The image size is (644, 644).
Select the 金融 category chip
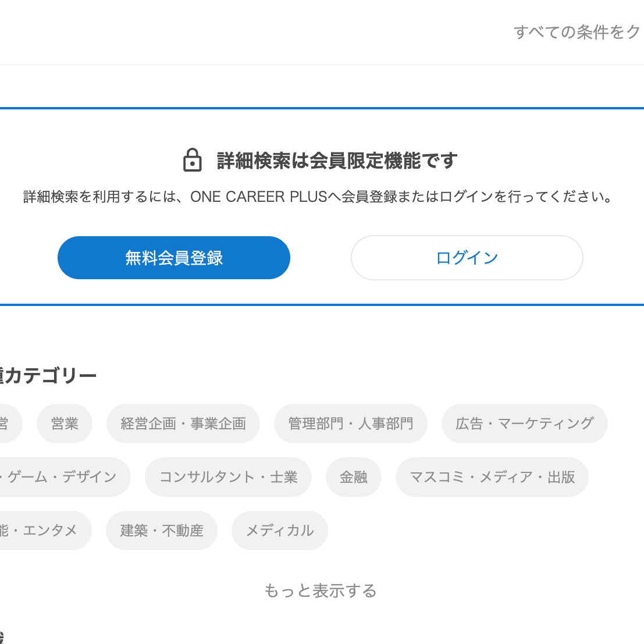[x=354, y=477]
